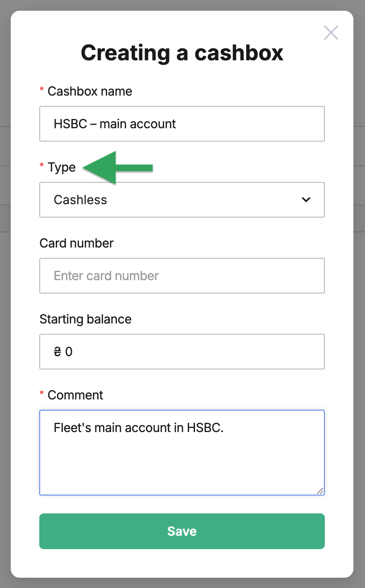Viewport: 365px width, 588px height.
Task: Click the green arrow pointing at Type
Action: coord(118,168)
